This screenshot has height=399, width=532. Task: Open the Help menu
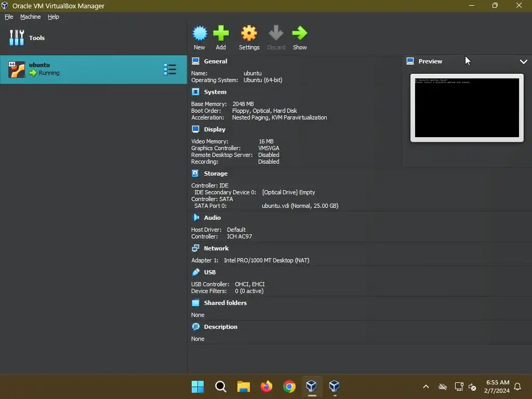tap(54, 17)
